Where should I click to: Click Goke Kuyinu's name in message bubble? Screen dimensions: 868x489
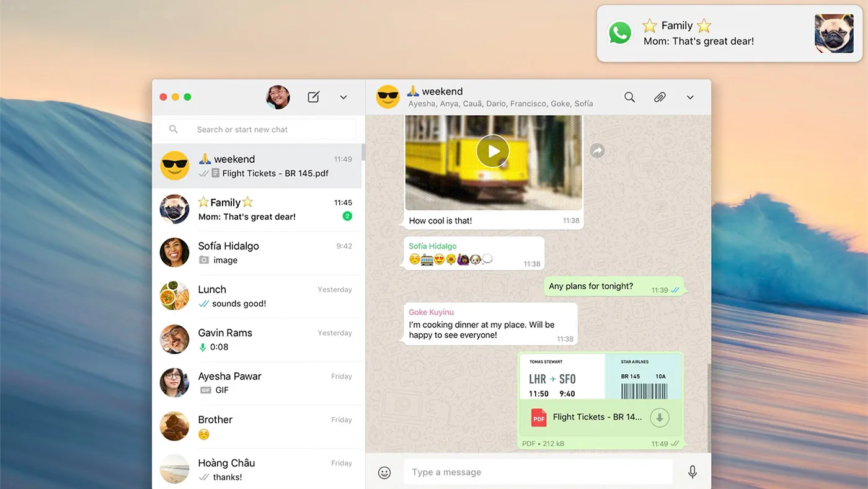click(432, 312)
